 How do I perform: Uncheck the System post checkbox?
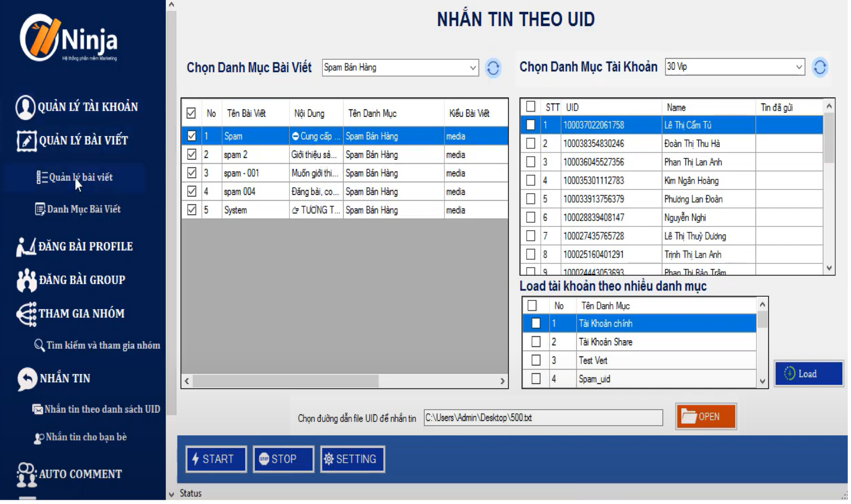tap(192, 210)
